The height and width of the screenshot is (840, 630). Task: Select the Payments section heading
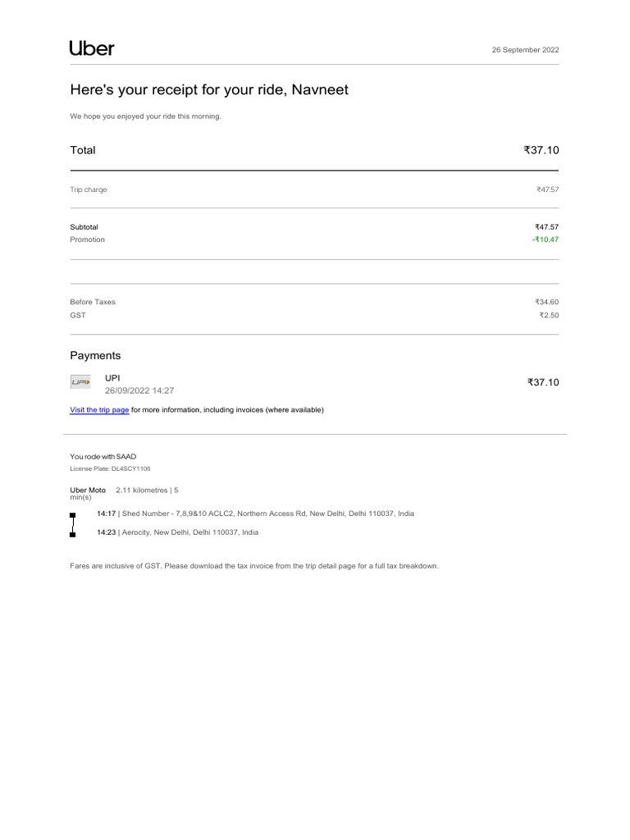click(x=95, y=356)
